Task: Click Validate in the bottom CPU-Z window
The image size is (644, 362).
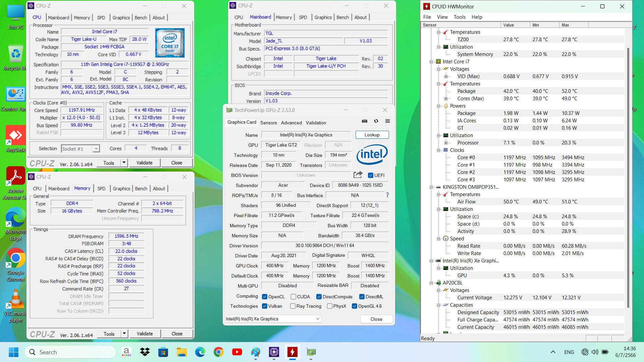Action: [x=145, y=334]
